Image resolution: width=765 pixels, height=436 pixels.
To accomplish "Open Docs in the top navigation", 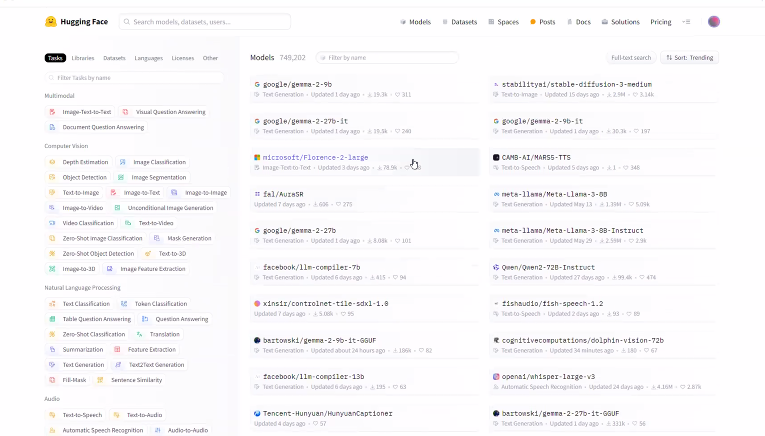I will click(x=579, y=22).
